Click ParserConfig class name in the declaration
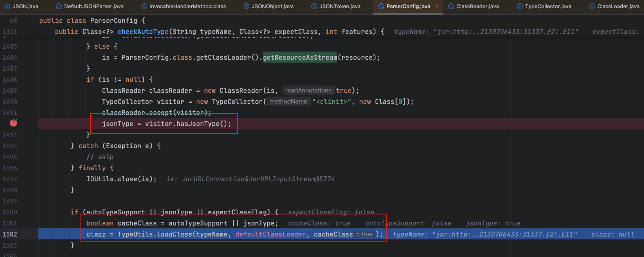 114,20
